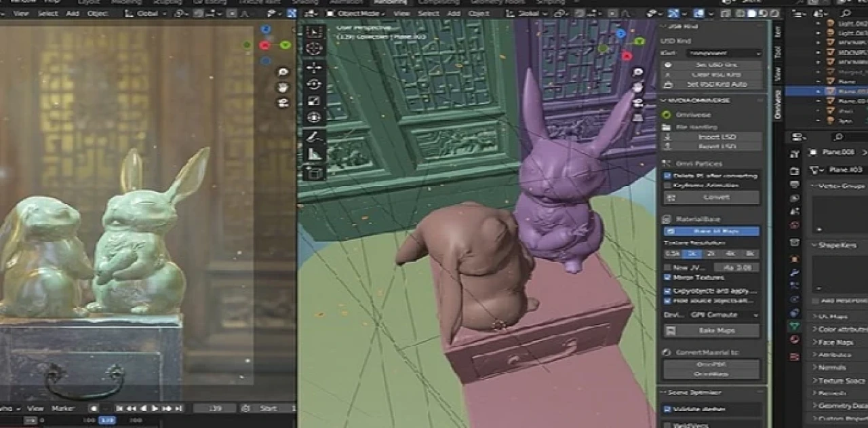This screenshot has height=428, width=868.
Task: Toggle the Hide source objects checkbox
Action: click(x=668, y=300)
